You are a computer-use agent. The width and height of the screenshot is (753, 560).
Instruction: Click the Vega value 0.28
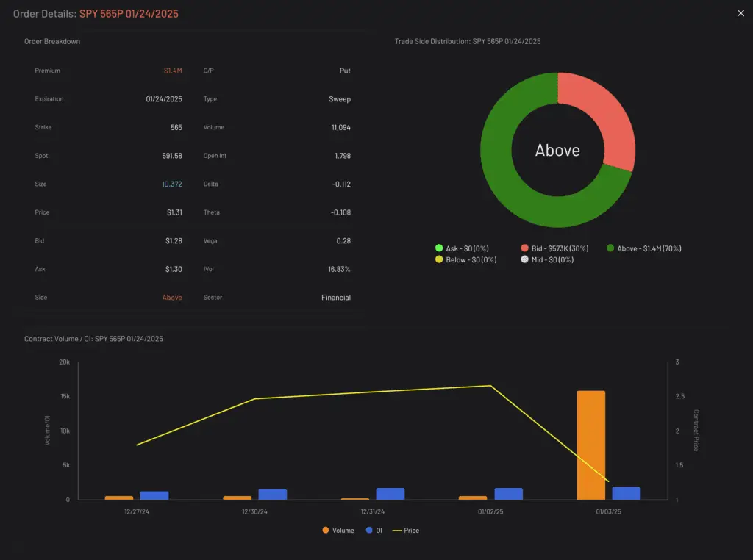coord(343,240)
